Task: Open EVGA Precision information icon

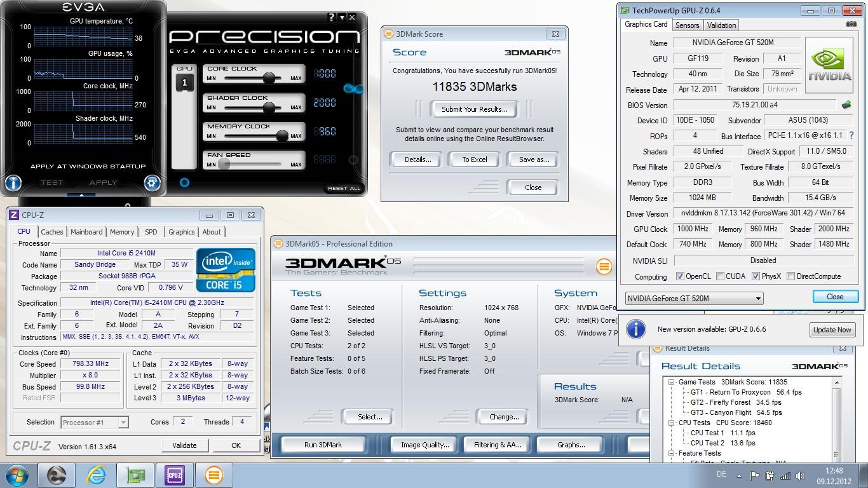Action: click(x=13, y=183)
